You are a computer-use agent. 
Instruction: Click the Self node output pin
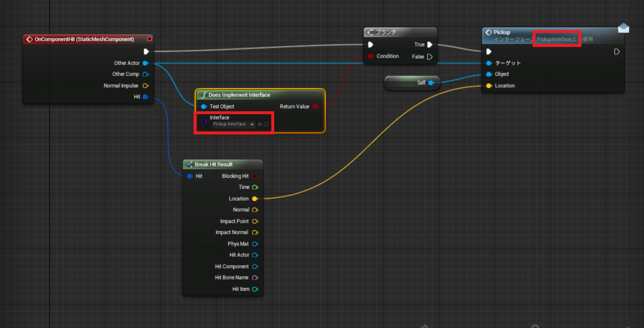(x=431, y=83)
